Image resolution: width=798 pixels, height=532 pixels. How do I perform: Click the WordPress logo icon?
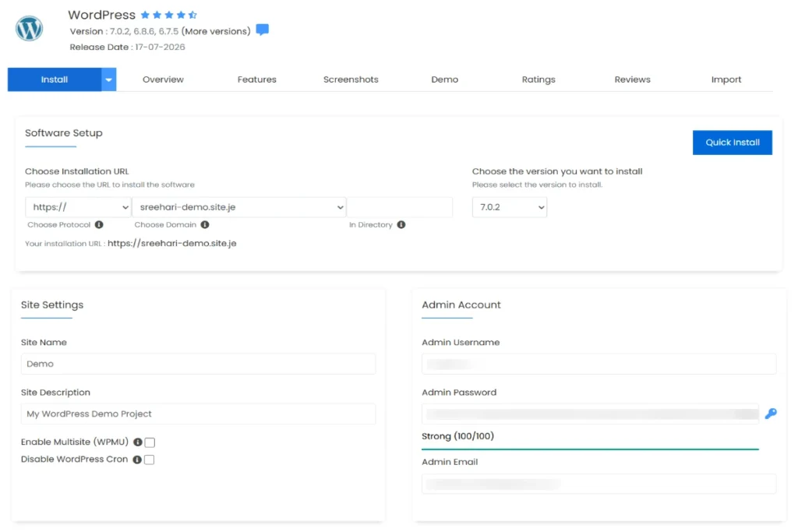[29, 29]
